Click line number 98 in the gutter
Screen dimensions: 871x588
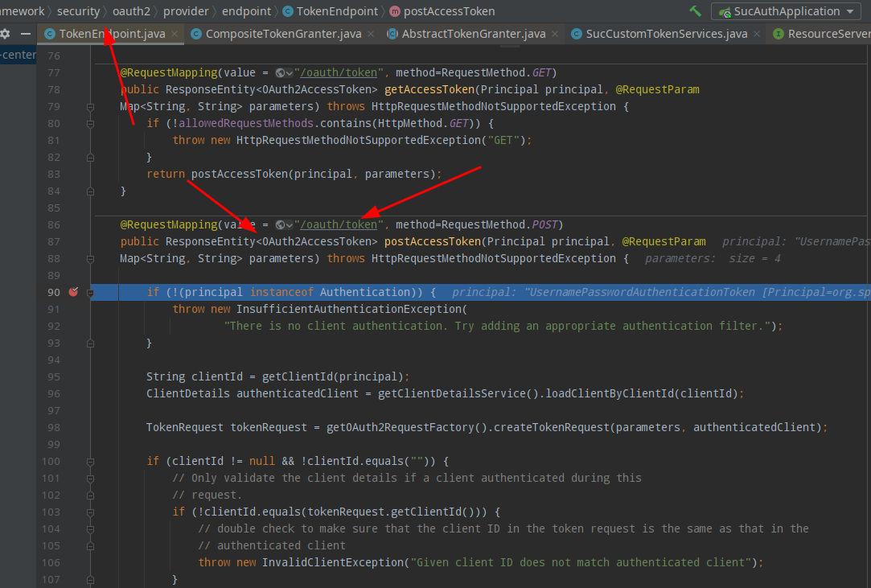tap(53, 427)
